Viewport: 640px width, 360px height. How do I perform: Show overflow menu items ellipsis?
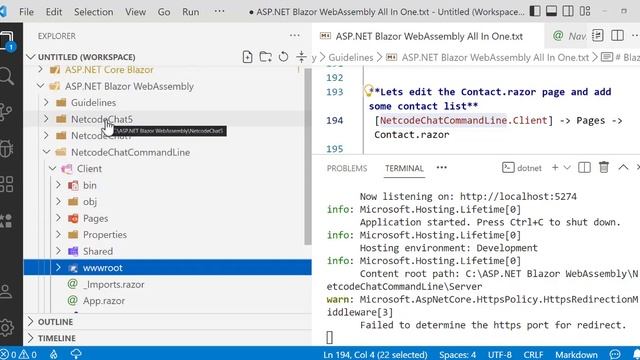point(219,11)
